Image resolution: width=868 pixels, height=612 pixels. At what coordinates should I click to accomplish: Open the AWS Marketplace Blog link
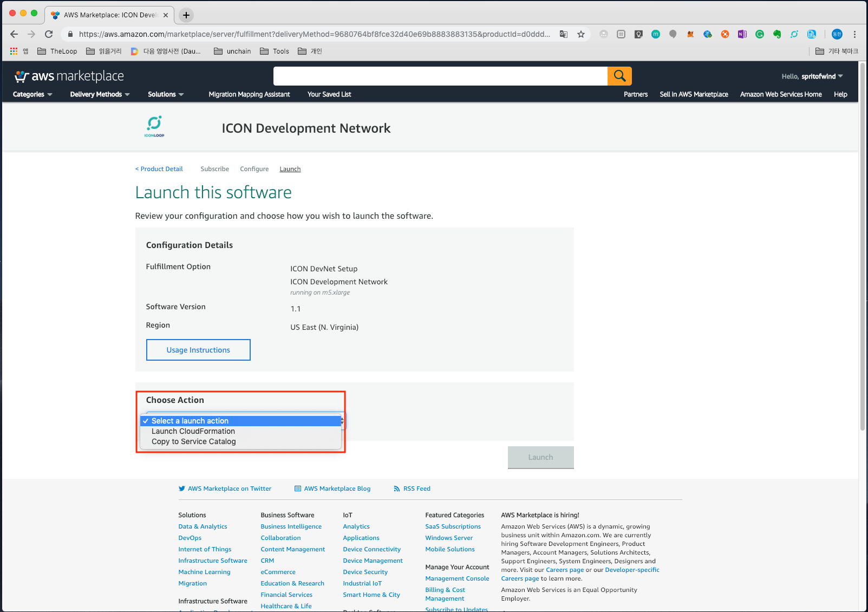(332, 489)
